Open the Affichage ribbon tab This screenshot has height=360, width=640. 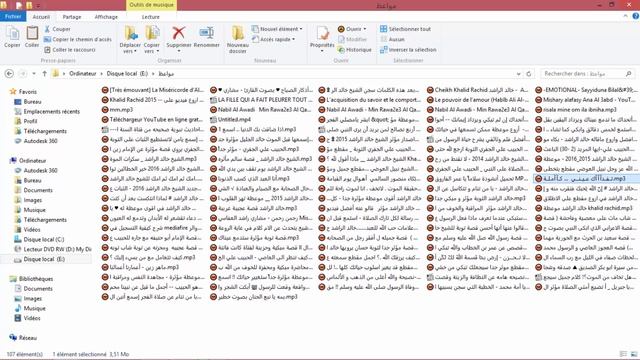(x=106, y=17)
